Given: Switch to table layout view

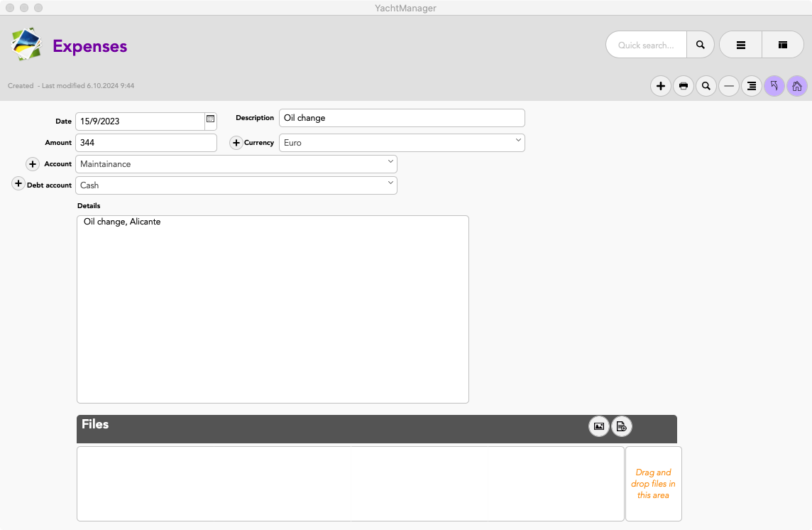Looking at the screenshot, I should [783, 45].
